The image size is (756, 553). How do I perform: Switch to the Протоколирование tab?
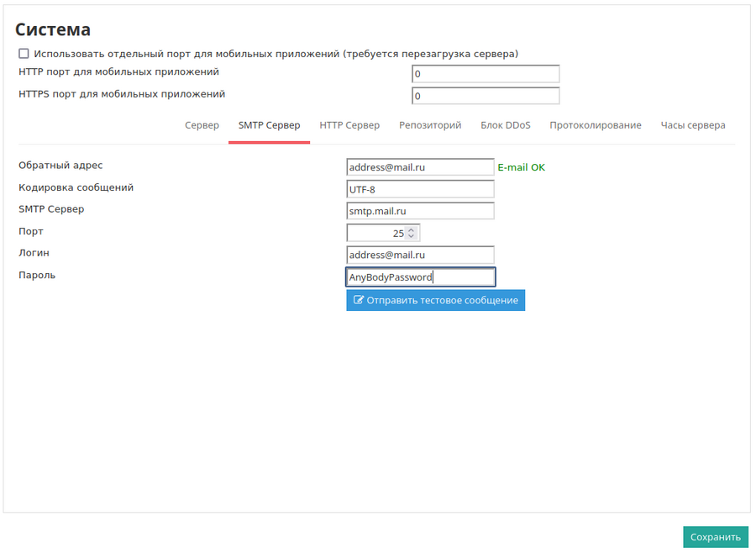(596, 125)
